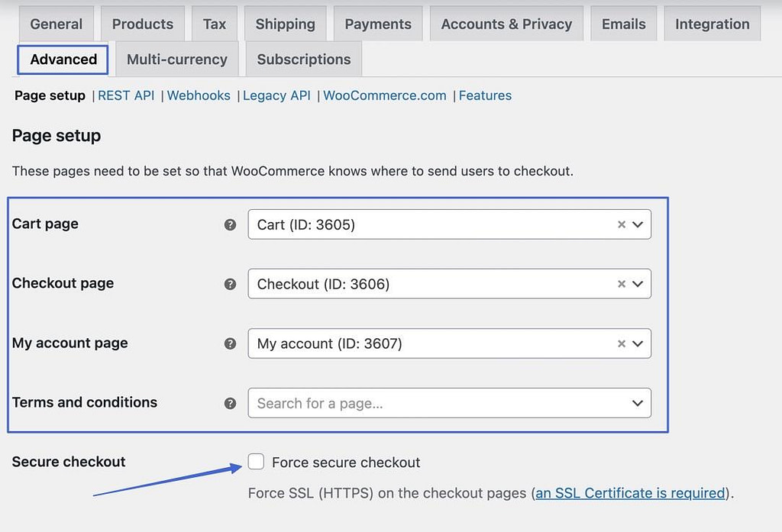Open the Cart page dropdown

click(638, 224)
